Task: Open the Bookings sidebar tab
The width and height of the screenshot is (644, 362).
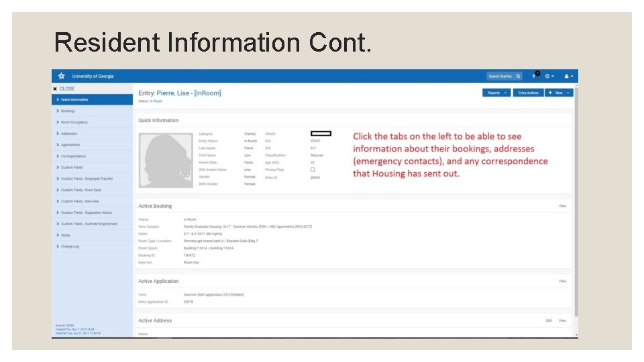Action: coord(92,111)
